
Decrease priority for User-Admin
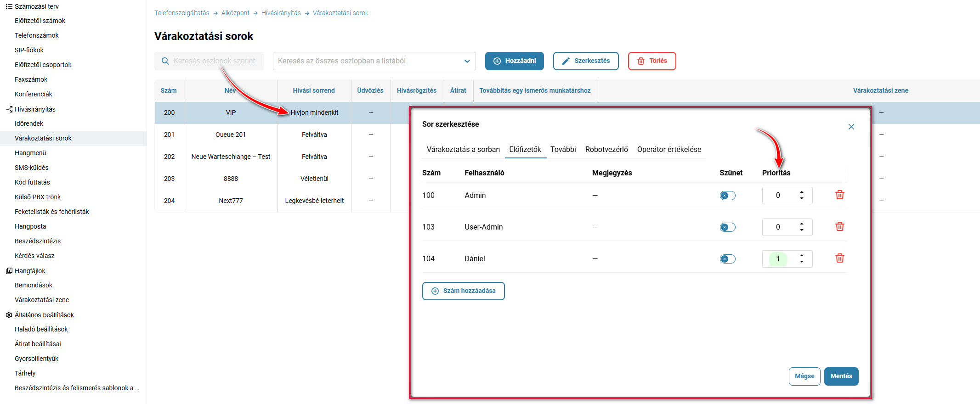coord(801,230)
